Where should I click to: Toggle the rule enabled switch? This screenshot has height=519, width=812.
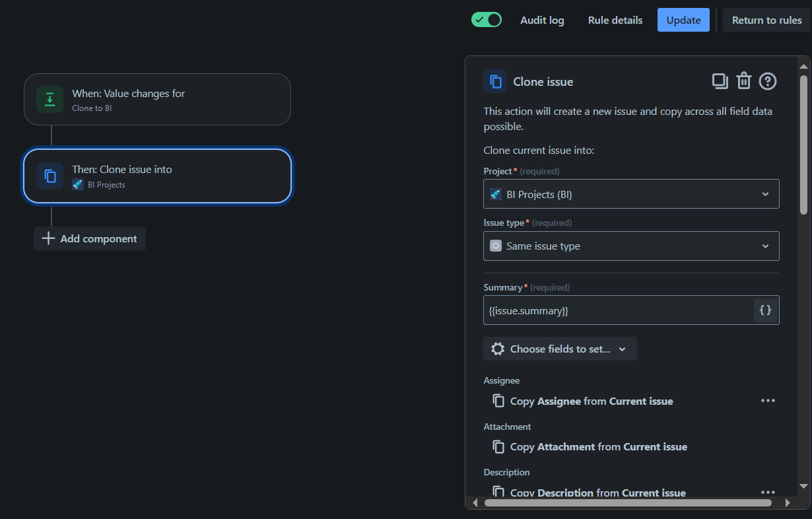click(487, 20)
